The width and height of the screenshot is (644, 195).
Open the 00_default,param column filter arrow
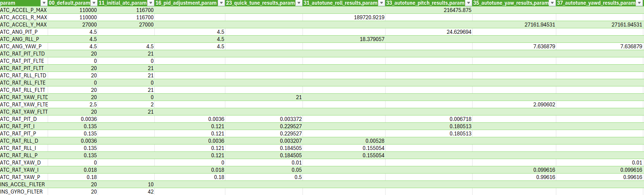(94, 3)
